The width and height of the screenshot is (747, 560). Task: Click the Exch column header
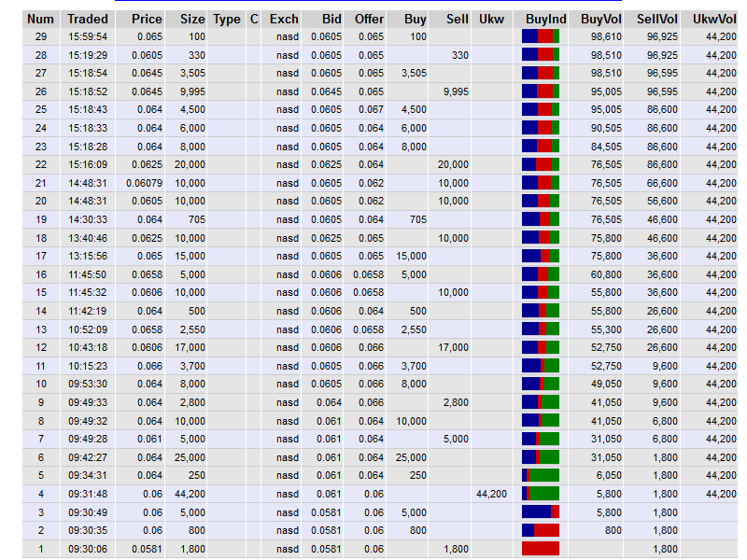point(284,19)
